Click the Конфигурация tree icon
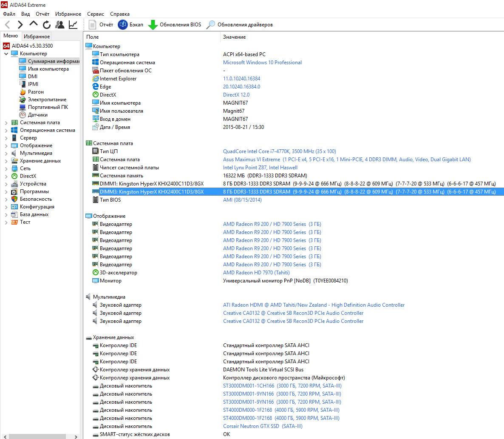504x439 pixels. [x=14, y=207]
